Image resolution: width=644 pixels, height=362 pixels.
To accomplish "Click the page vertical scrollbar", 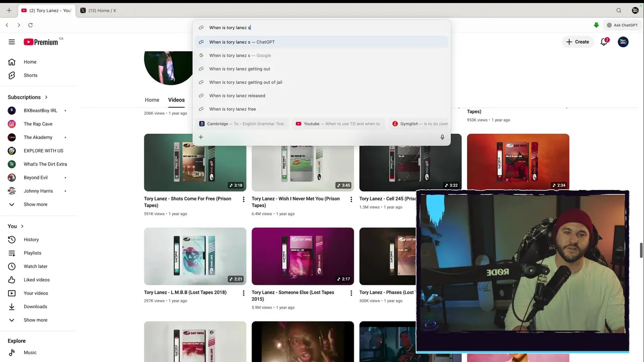I will (641, 250).
